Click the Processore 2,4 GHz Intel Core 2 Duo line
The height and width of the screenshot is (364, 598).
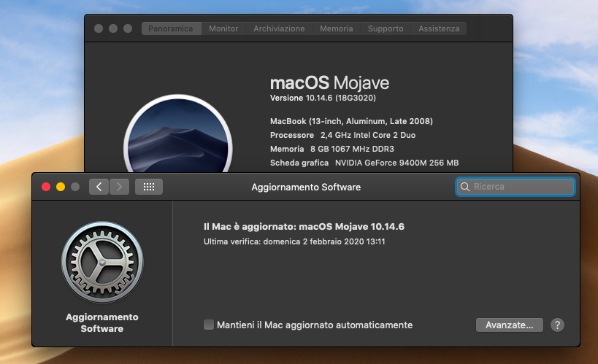coord(343,135)
